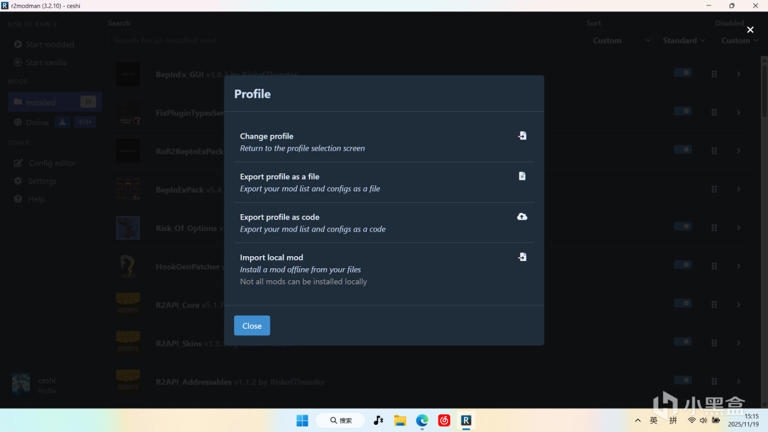
Task: Click the search for an installed mod field
Action: pos(343,41)
